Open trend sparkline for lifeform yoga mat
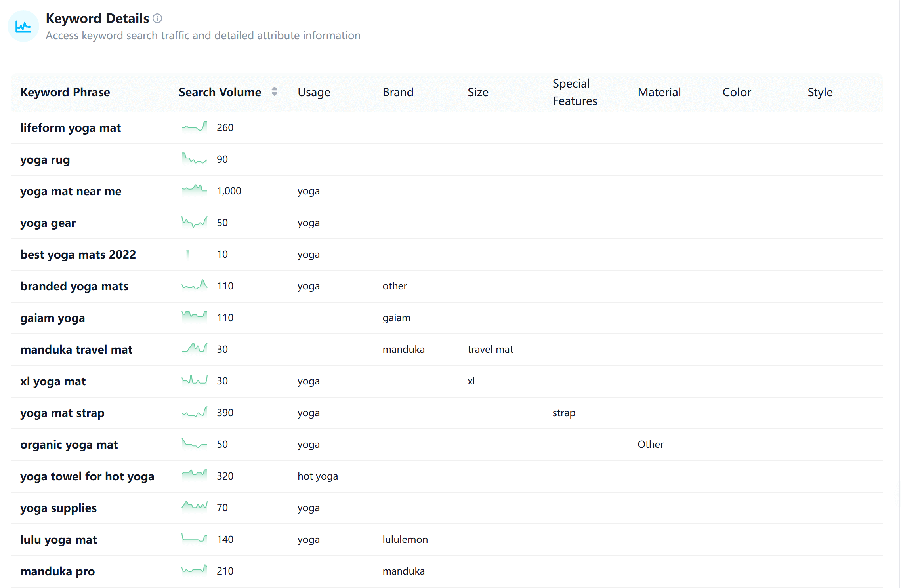The image size is (901, 588). tap(194, 127)
